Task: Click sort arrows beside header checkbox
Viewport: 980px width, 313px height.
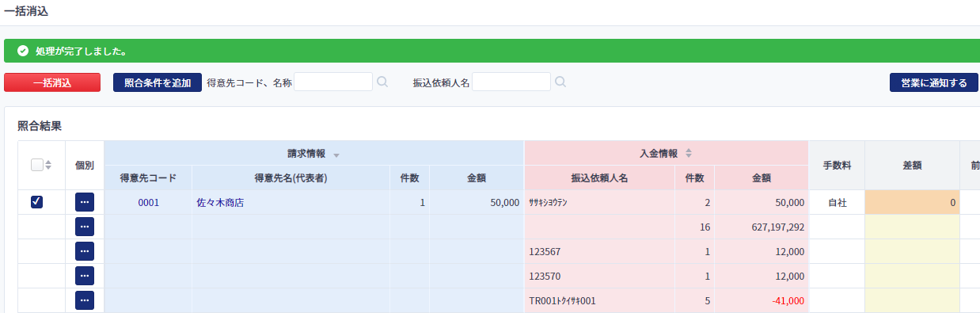Action: [x=48, y=165]
